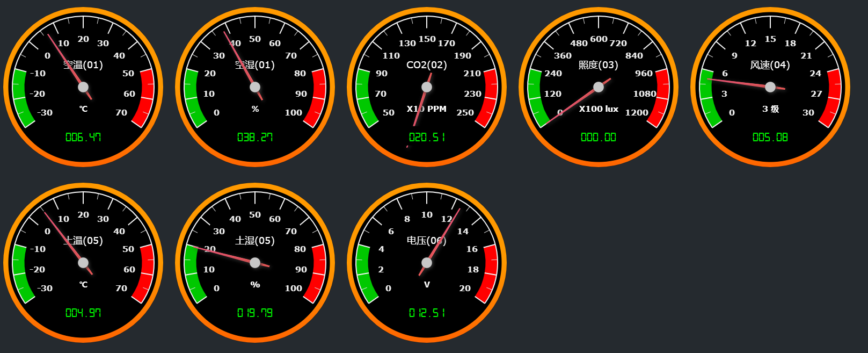Image resolution: width=868 pixels, height=353 pixels.
Task: Click the 019.79 readout on 土湿(05) gauge
Action: (255, 313)
